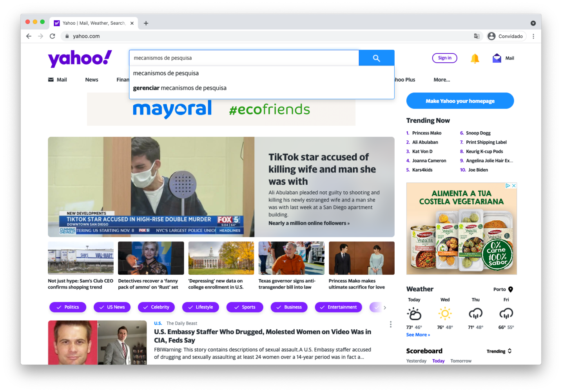Close the vegetarian ad with the X icon
Image resolution: width=562 pixels, height=392 pixels.
pyautogui.click(x=514, y=186)
